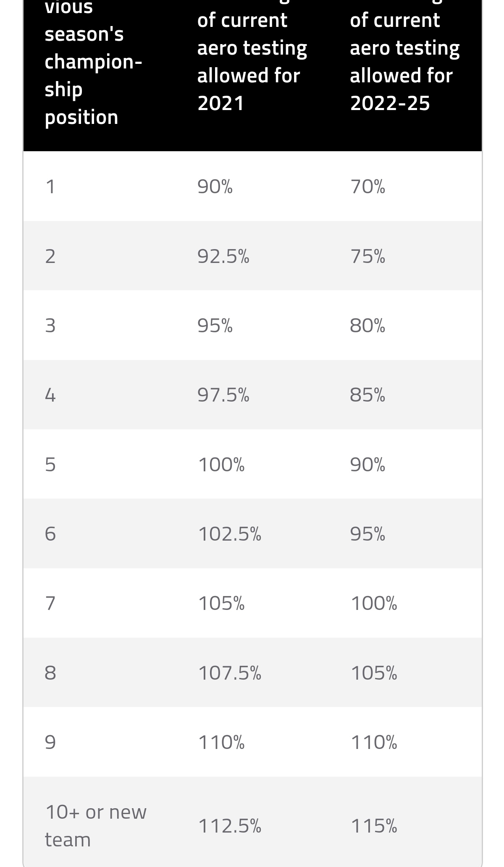Tap the 97.5% value in row 4
The image size is (504, 867).
click(x=223, y=395)
